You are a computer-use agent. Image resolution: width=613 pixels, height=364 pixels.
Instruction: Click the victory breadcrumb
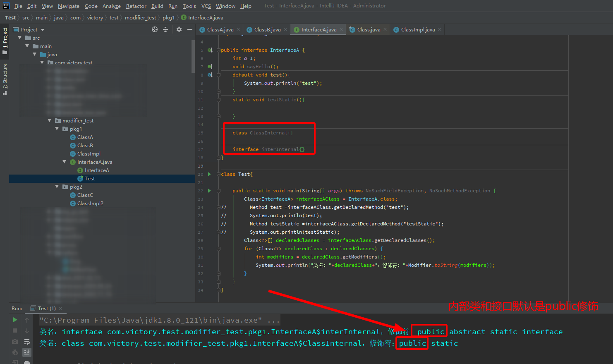coord(95,18)
